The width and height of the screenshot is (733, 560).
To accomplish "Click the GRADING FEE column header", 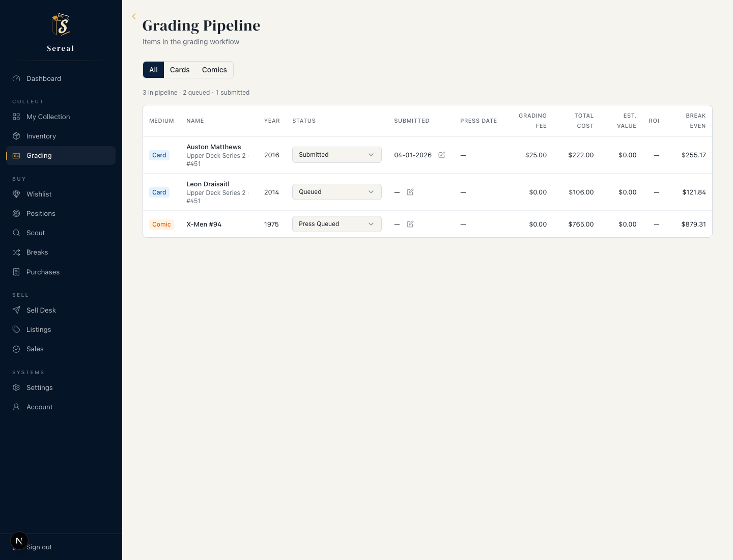I will [532, 121].
